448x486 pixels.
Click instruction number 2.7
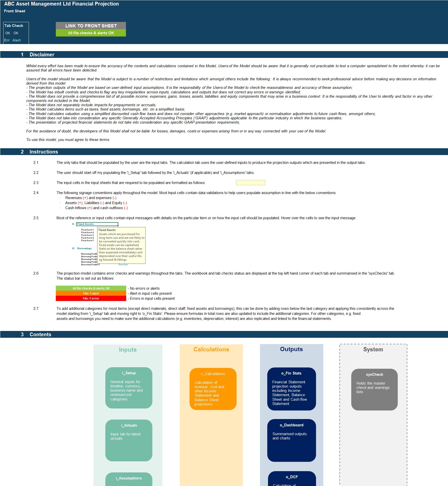pyautogui.click(x=36, y=309)
